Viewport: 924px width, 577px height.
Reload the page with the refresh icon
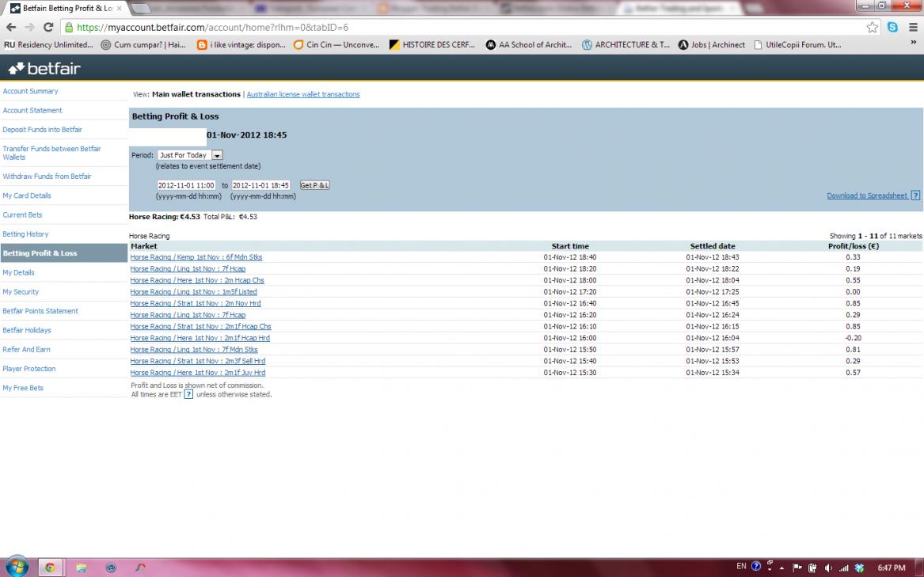48,27
